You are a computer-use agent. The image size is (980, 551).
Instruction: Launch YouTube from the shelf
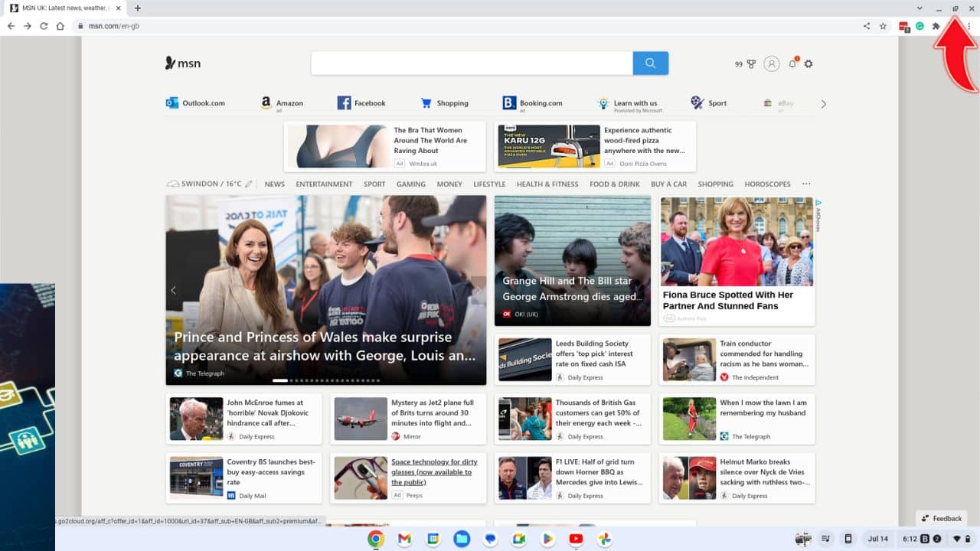tap(576, 540)
